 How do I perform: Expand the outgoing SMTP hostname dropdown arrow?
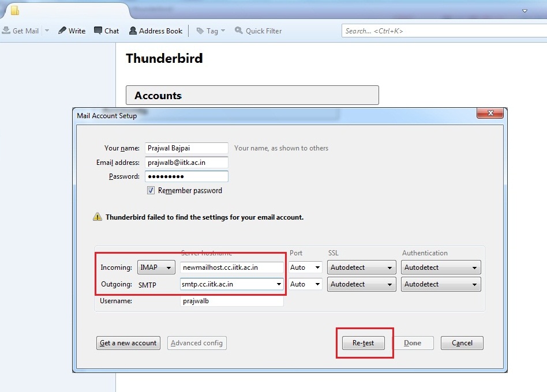tap(279, 284)
